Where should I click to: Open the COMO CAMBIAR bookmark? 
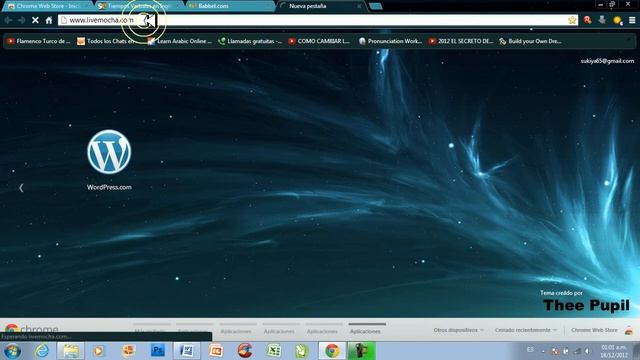pyautogui.click(x=319, y=41)
